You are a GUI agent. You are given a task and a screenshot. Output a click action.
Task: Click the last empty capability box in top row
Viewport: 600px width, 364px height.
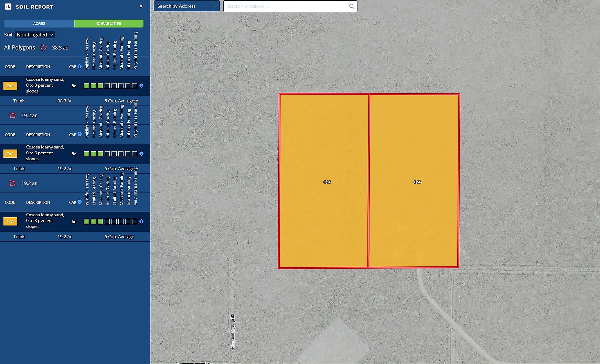135,86
